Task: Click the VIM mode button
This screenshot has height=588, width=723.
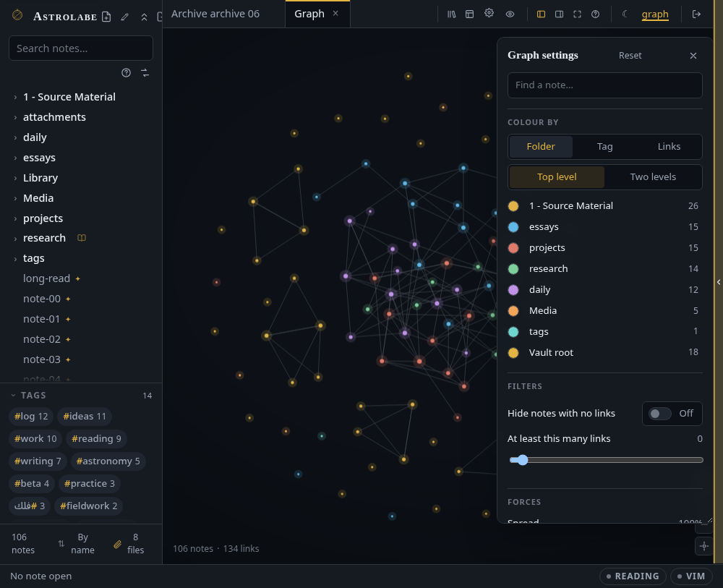Action: (x=690, y=576)
